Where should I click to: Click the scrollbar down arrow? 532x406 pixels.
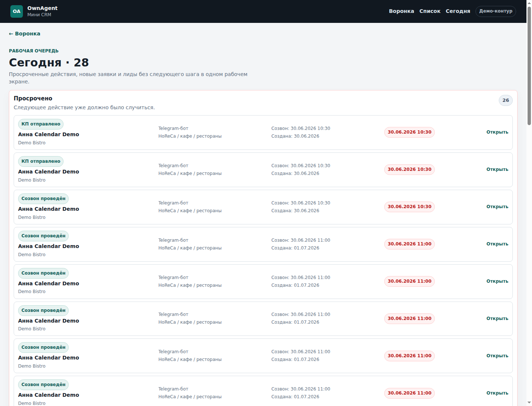pyautogui.click(x=529, y=403)
